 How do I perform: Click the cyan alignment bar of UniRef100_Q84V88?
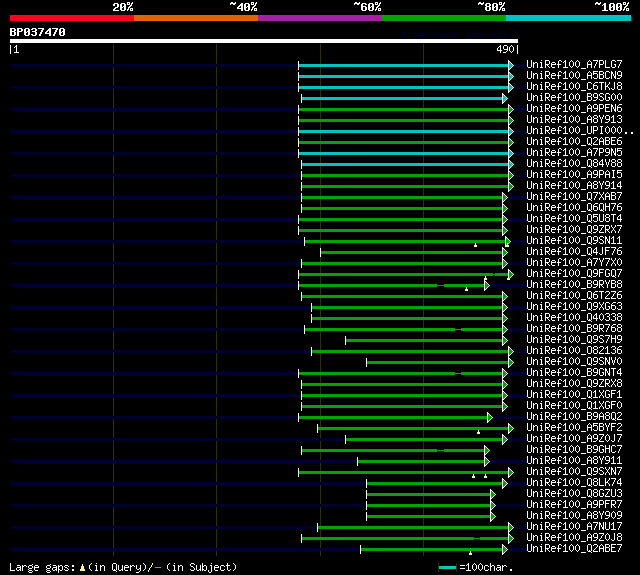pos(407,164)
